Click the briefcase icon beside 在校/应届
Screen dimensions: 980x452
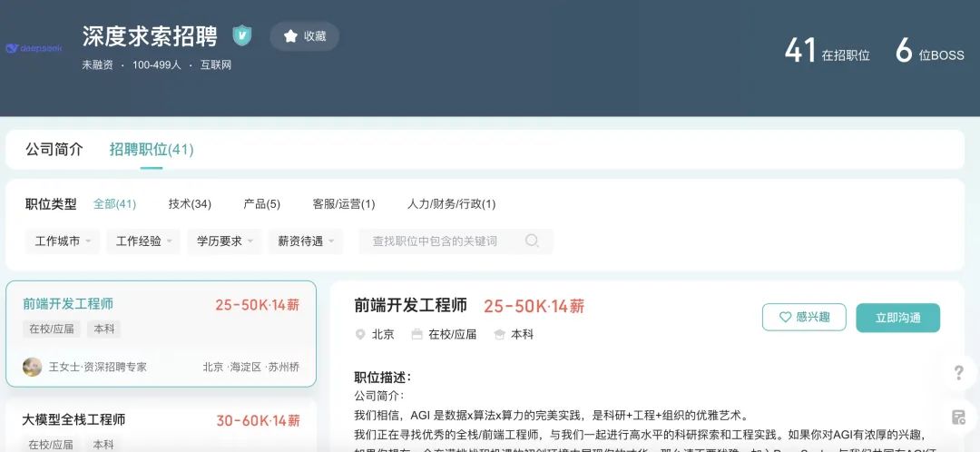click(x=416, y=335)
